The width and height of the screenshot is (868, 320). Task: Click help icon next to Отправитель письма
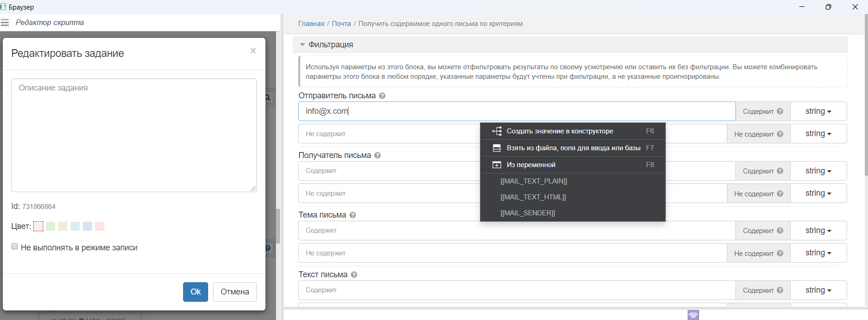click(x=382, y=96)
